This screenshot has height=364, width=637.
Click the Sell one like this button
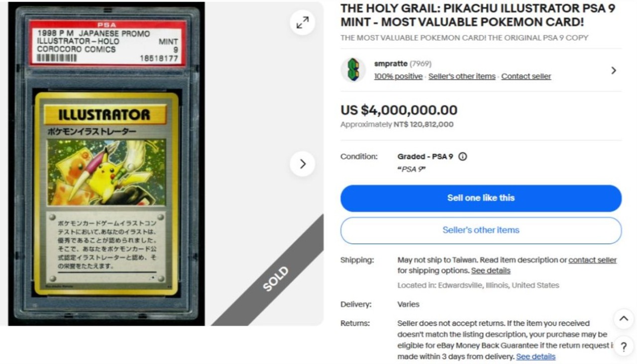pyautogui.click(x=481, y=198)
